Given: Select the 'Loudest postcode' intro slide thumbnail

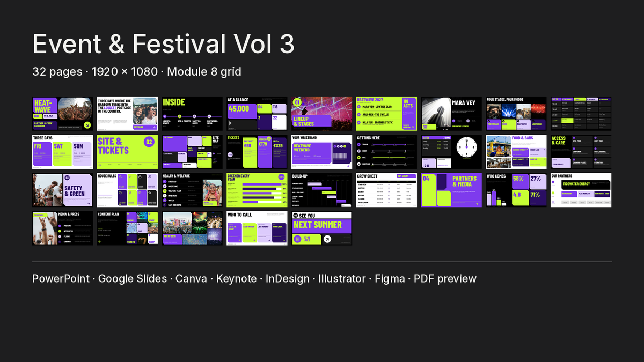Looking at the screenshot, I should click(x=127, y=114).
